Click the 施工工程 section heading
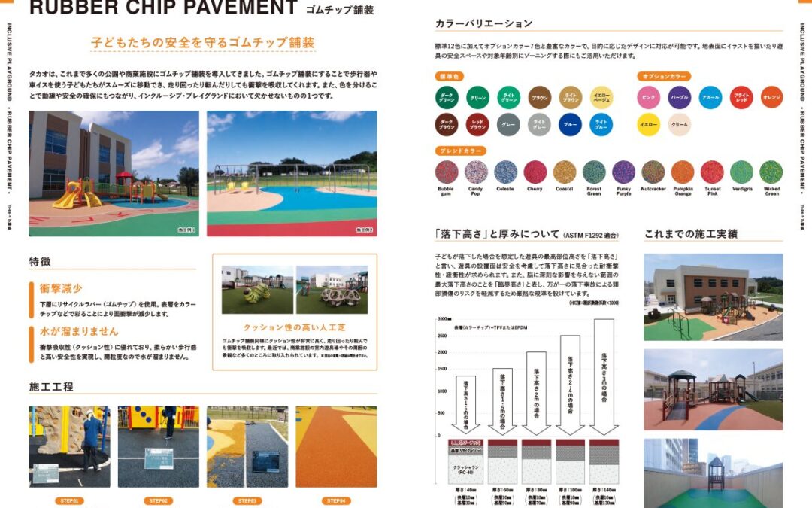 pyautogui.click(x=51, y=387)
